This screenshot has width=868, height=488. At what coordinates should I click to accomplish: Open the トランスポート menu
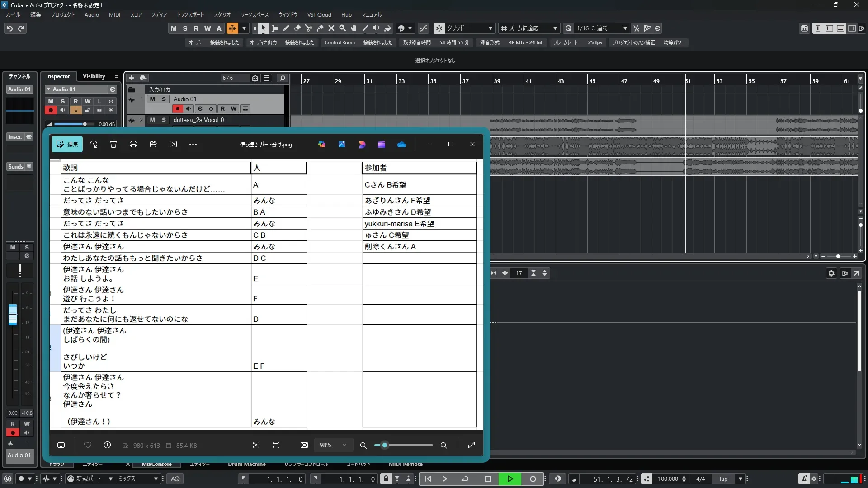pyautogui.click(x=190, y=15)
